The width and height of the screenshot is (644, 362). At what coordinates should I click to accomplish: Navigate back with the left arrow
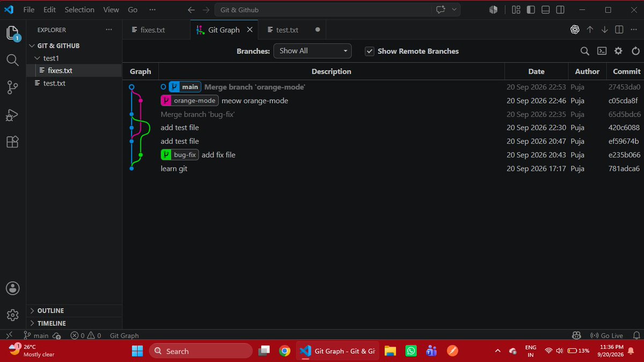tap(191, 10)
